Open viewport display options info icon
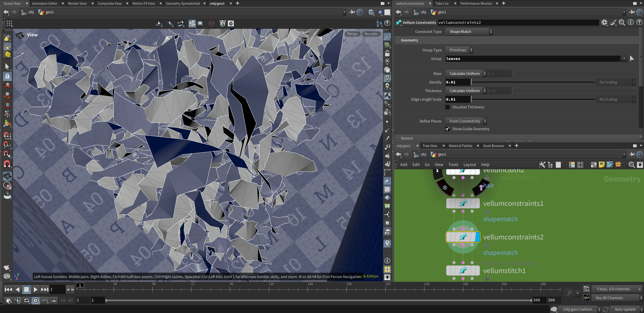Viewport: 644px width, 313px height. (387, 261)
